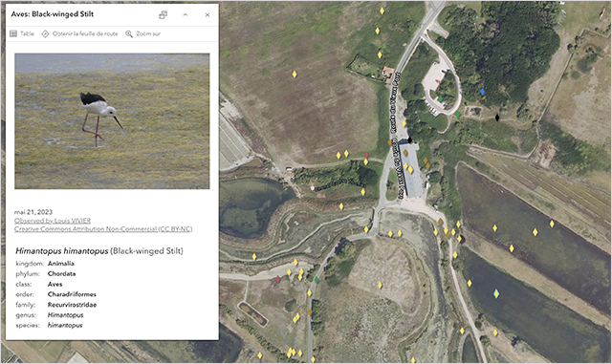This screenshot has height=364, width=612.
Task: Open the Black-winged Stilt photo
Action: click(112, 121)
